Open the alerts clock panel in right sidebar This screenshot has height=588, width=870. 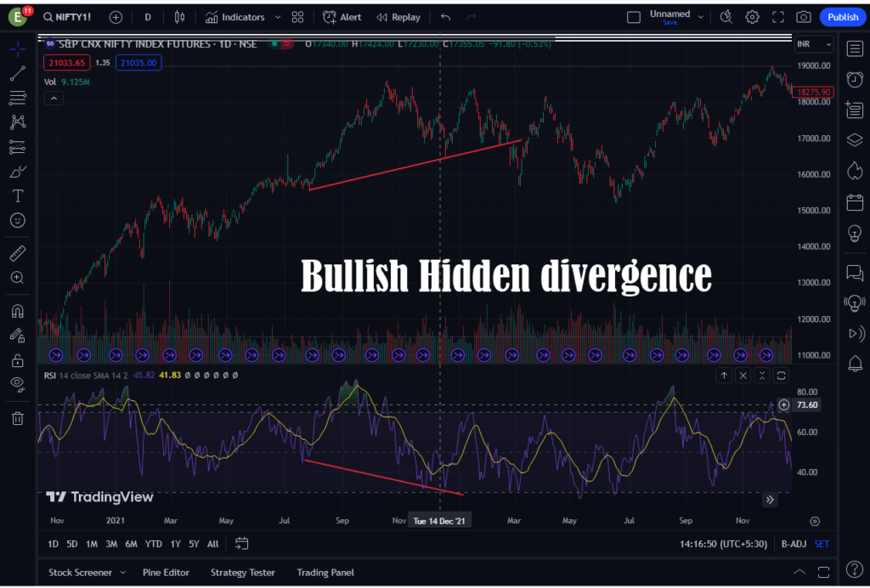click(x=855, y=79)
